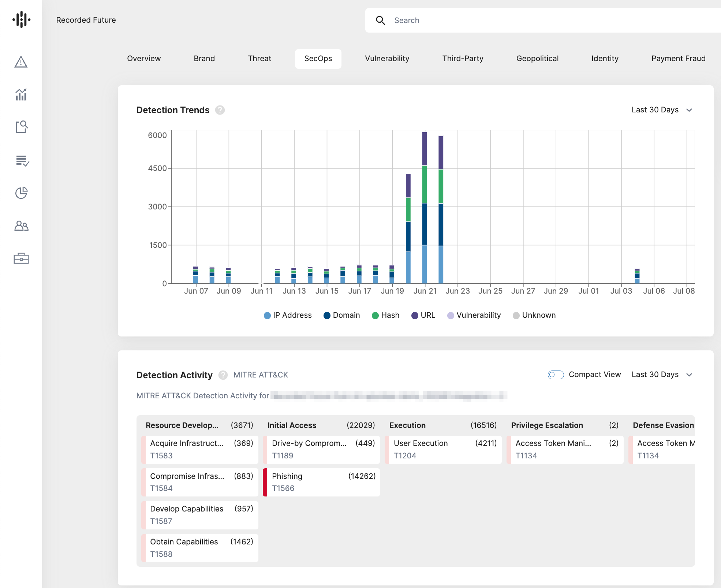Image resolution: width=721 pixels, height=588 pixels.
Task: Click the pie chart sidebar icon
Action: click(21, 193)
